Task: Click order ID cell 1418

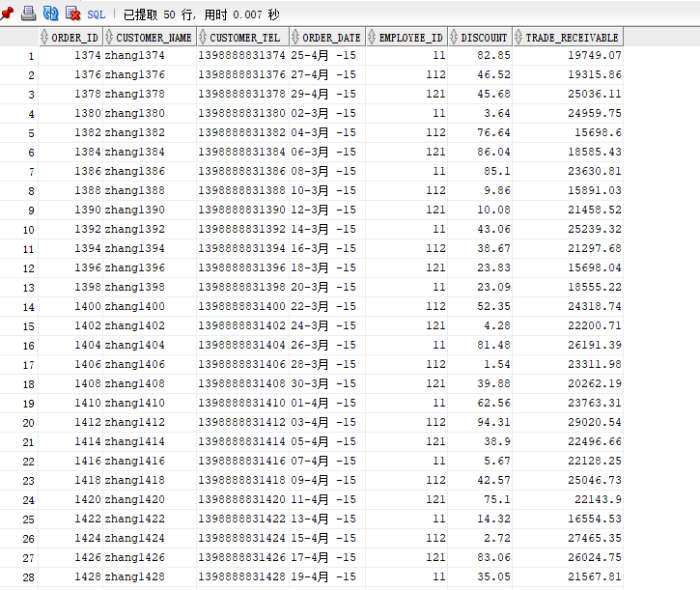Action: click(71, 480)
